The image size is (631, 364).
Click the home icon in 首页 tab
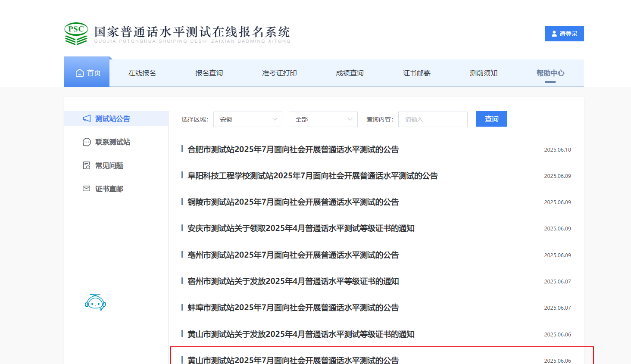coord(80,73)
